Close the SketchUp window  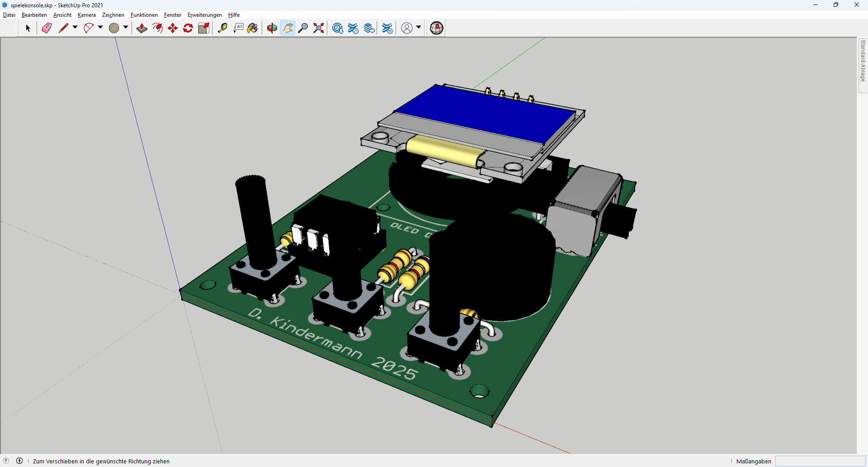857,5
